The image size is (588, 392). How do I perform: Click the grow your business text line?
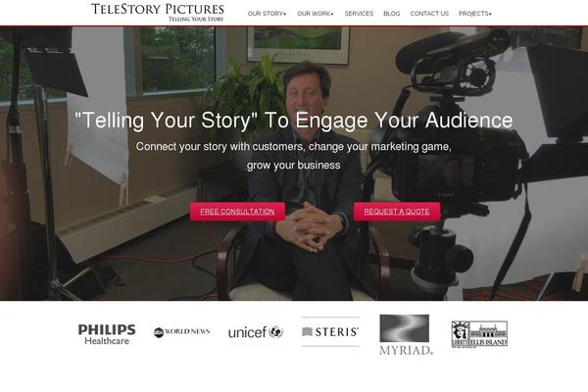294,166
